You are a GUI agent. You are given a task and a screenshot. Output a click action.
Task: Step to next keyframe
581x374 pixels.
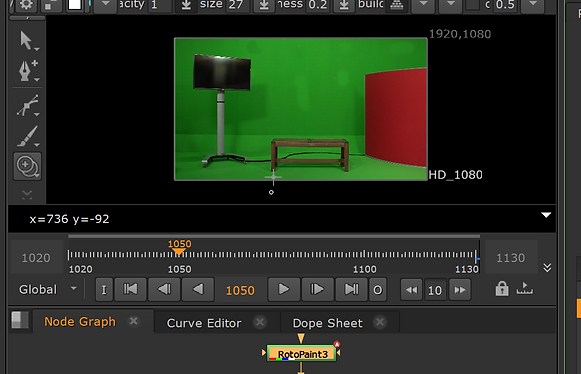(317, 289)
